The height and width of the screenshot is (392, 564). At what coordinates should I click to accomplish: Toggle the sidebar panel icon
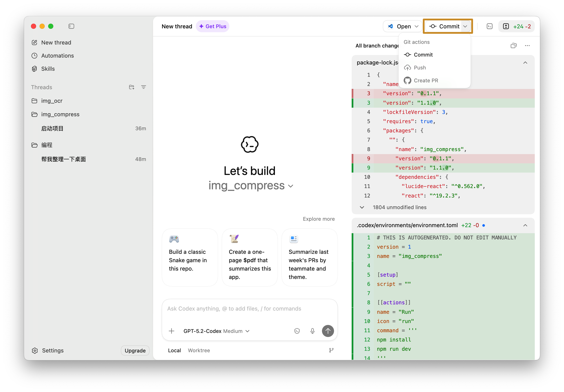coord(71,26)
